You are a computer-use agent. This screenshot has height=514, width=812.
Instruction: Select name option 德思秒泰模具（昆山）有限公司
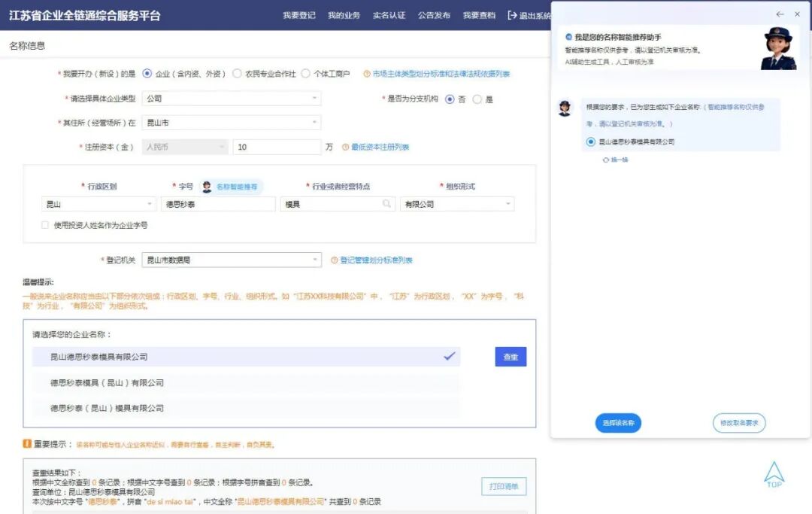click(107, 382)
